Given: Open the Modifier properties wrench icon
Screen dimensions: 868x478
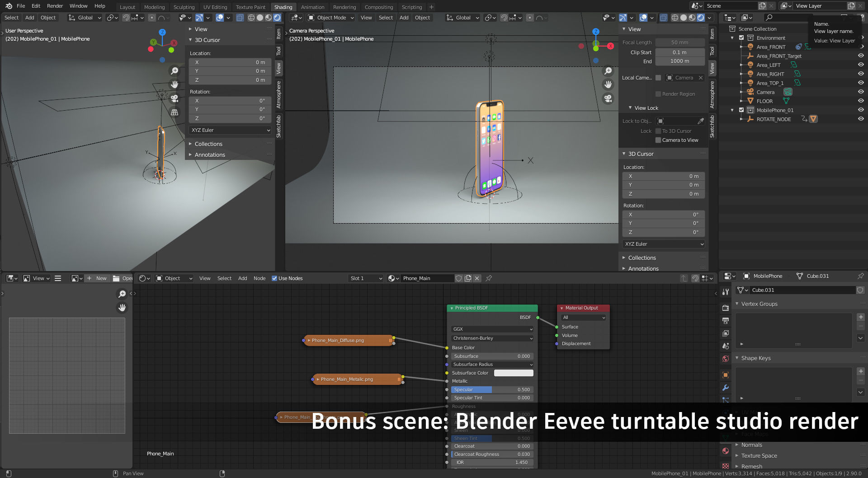Looking at the screenshot, I should tap(726, 387).
